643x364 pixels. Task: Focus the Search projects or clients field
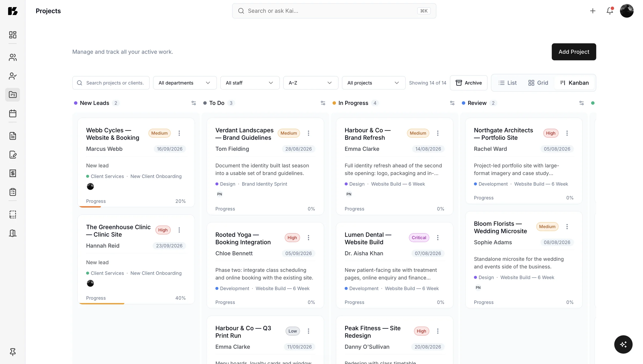tap(111, 83)
